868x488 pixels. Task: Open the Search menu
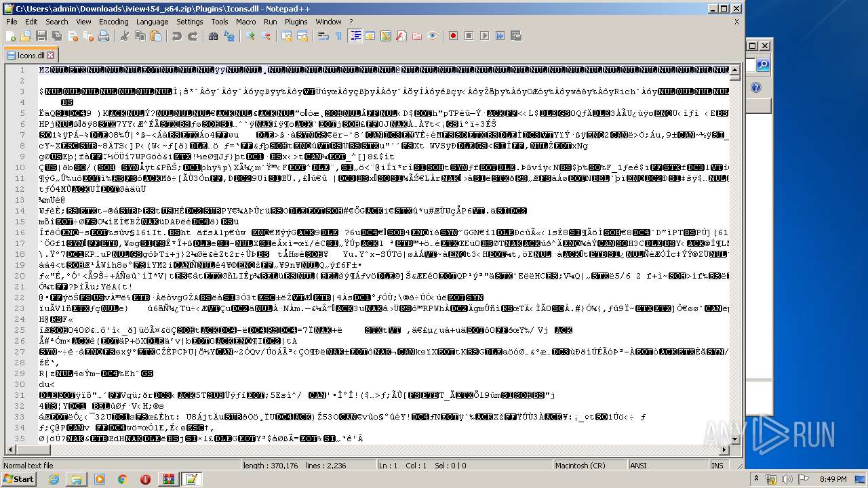coord(57,22)
